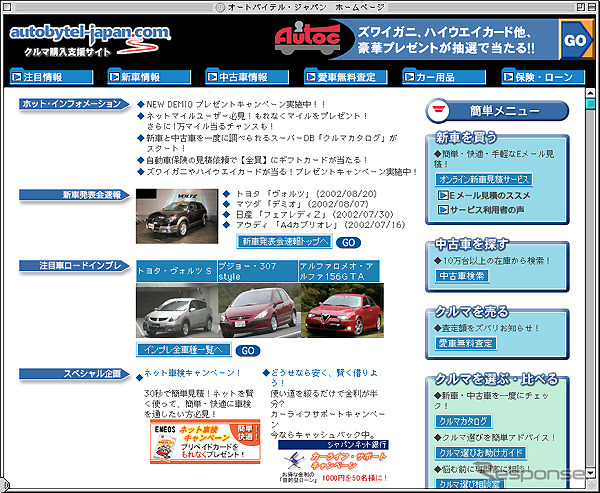
Task: Open the サービス利用者の声 link
Action: point(487,210)
